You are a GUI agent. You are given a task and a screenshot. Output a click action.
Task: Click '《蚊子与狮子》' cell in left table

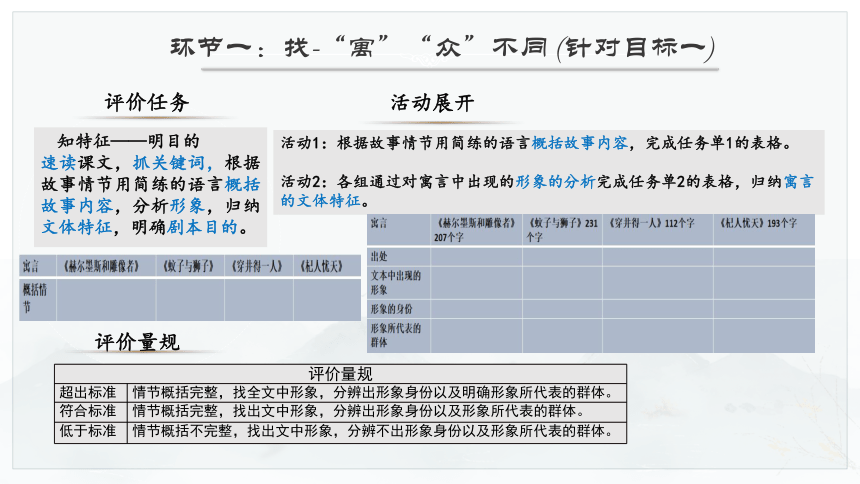point(190,266)
